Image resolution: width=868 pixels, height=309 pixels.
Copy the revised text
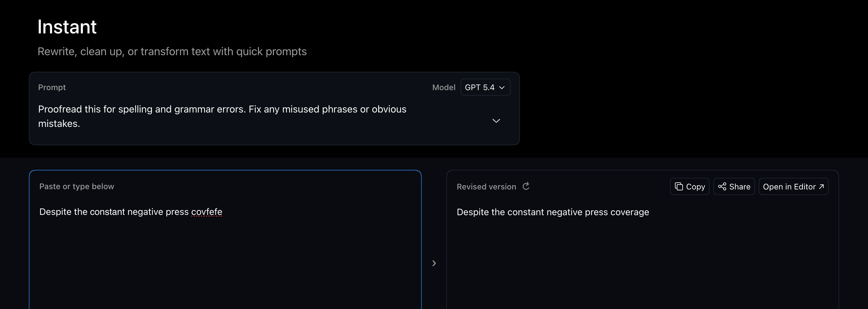click(689, 186)
